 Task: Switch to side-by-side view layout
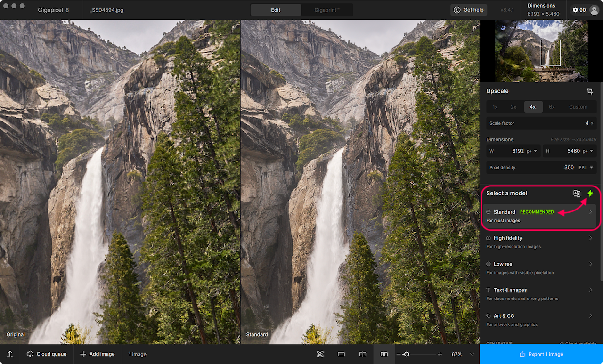click(384, 354)
